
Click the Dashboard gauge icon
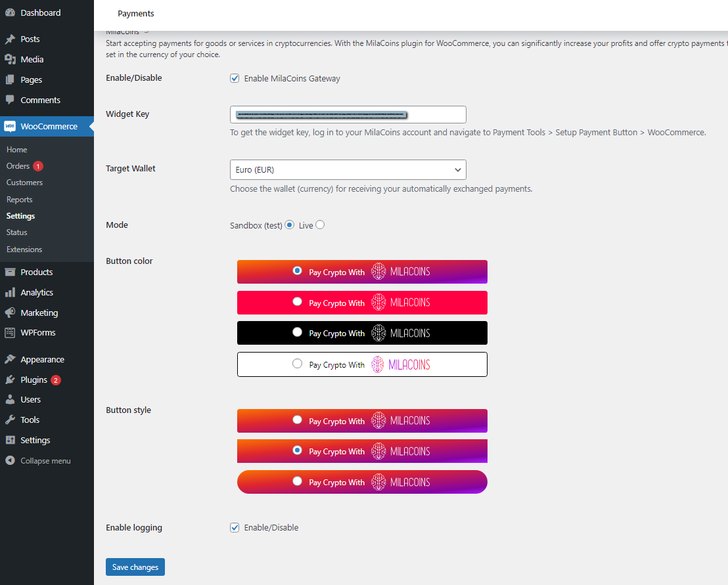coord(10,12)
